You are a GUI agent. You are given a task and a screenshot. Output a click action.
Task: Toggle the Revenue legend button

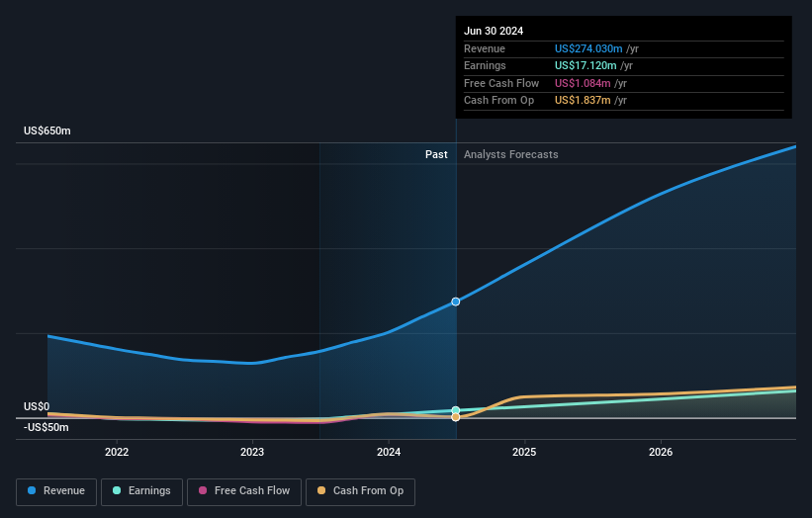[x=56, y=491]
